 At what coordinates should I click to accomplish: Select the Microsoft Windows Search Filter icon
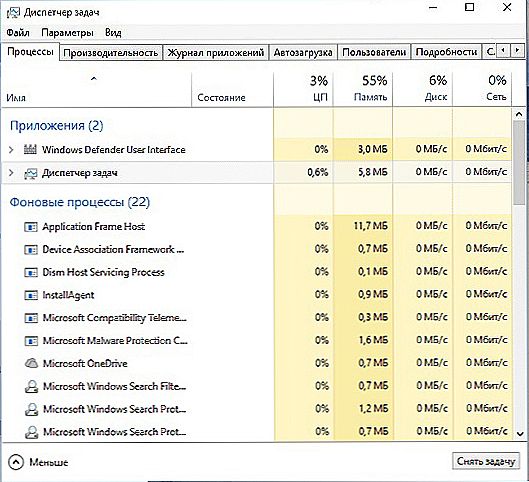(31, 387)
